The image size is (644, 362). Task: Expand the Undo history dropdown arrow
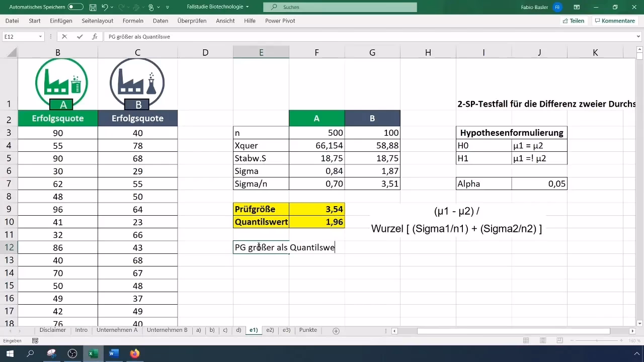(112, 7)
